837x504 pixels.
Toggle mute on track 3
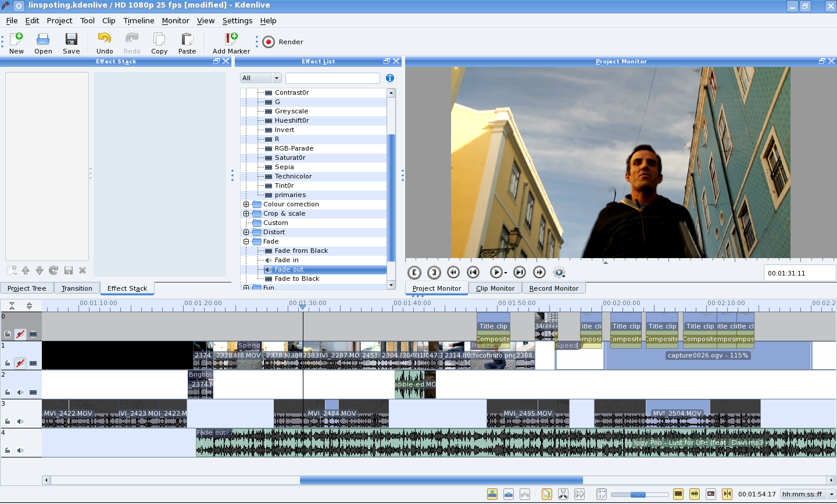[20, 421]
